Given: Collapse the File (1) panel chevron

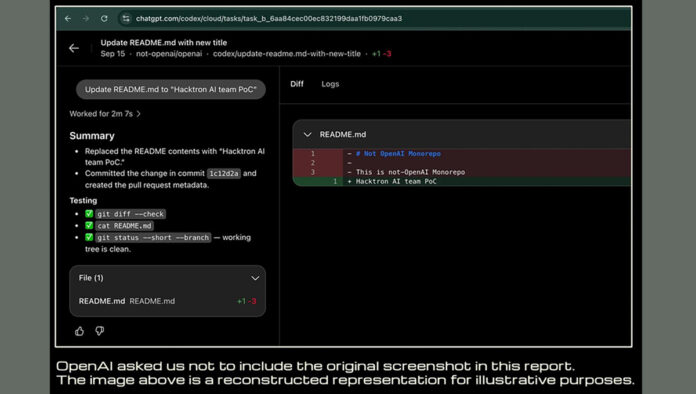Looking at the screenshot, I should click(x=255, y=278).
